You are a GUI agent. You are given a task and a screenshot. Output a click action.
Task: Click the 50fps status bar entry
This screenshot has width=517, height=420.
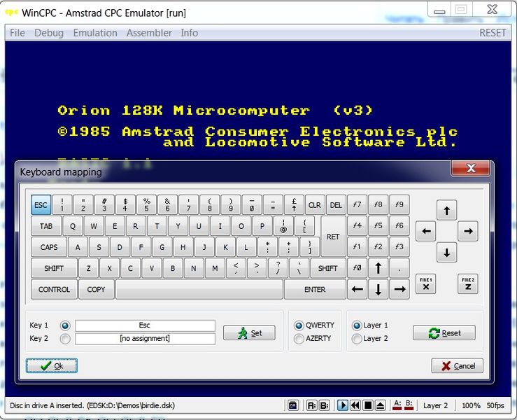click(495, 405)
